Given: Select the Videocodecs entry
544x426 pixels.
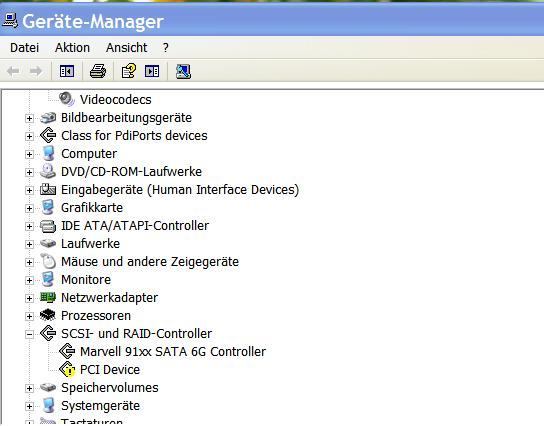Looking at the screenshot, I should pos(116,100).
